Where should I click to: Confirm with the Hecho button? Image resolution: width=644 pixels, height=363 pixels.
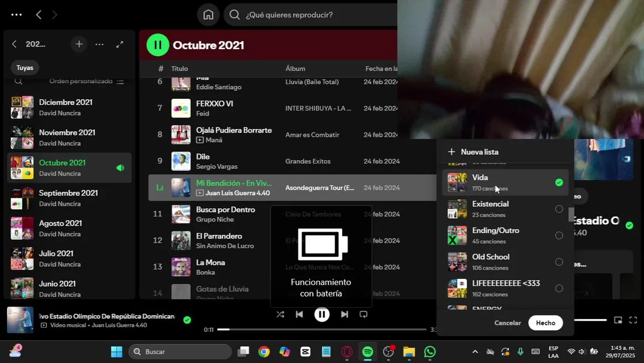[546, 323]
